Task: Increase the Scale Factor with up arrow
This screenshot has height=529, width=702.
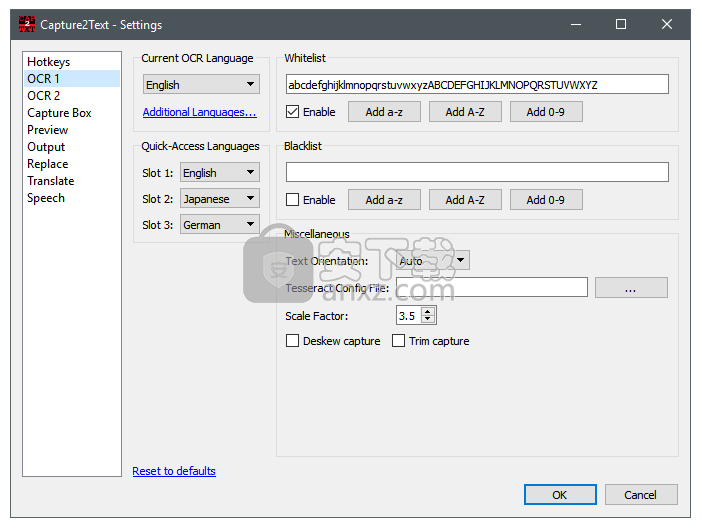Action: [x=428, y=311]
